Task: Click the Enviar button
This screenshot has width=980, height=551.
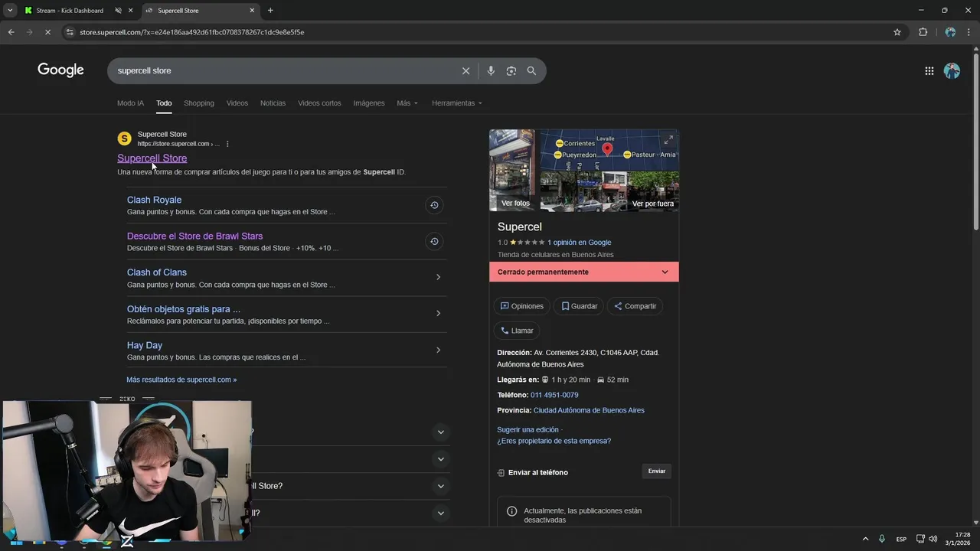Action: 657,471
